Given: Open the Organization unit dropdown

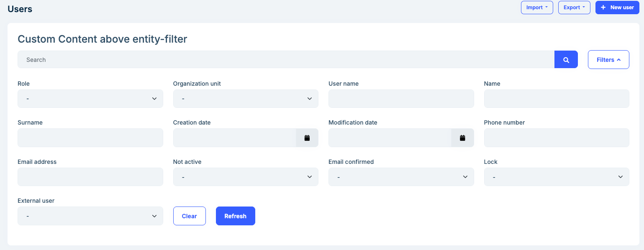Looking at the screenshot, I should [245, 98].
